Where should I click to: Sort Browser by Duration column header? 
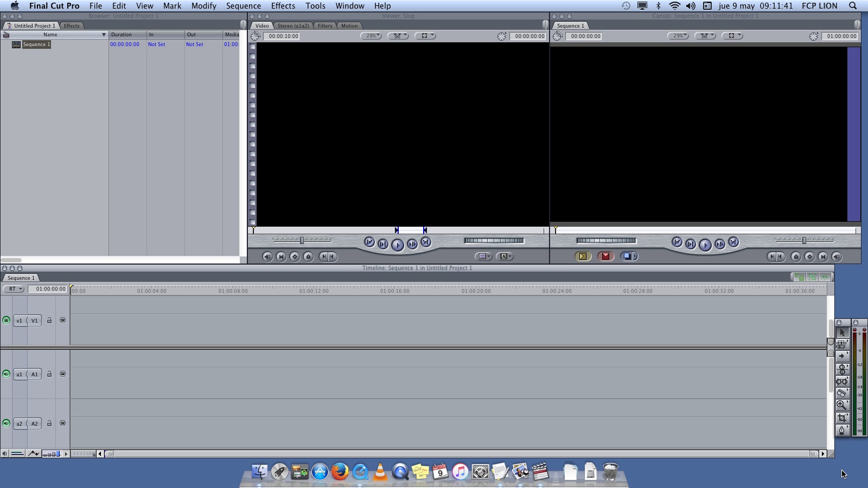point(127,35)
